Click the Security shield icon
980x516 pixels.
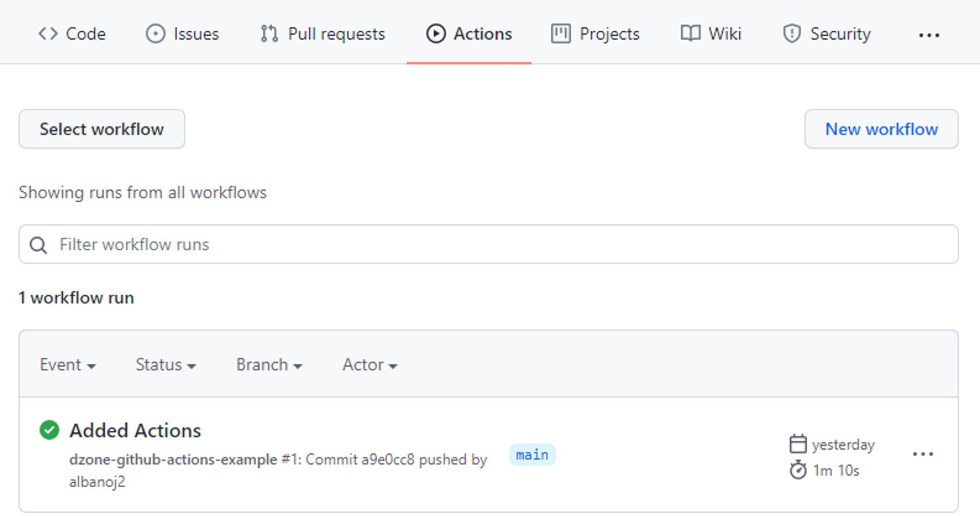click(792, 33)
